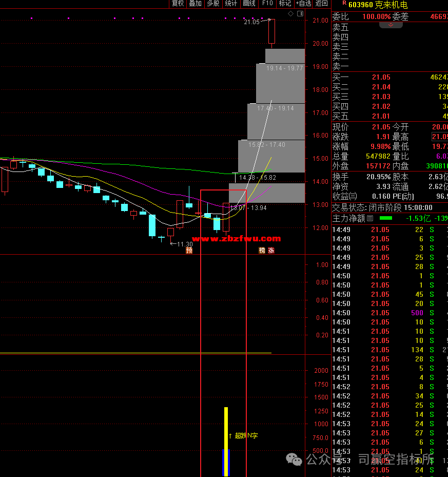Image resolution: width=448 pixels, height=477 pixels.
Task: Click the 卖一 row label
Action: (x=340, y=66)
